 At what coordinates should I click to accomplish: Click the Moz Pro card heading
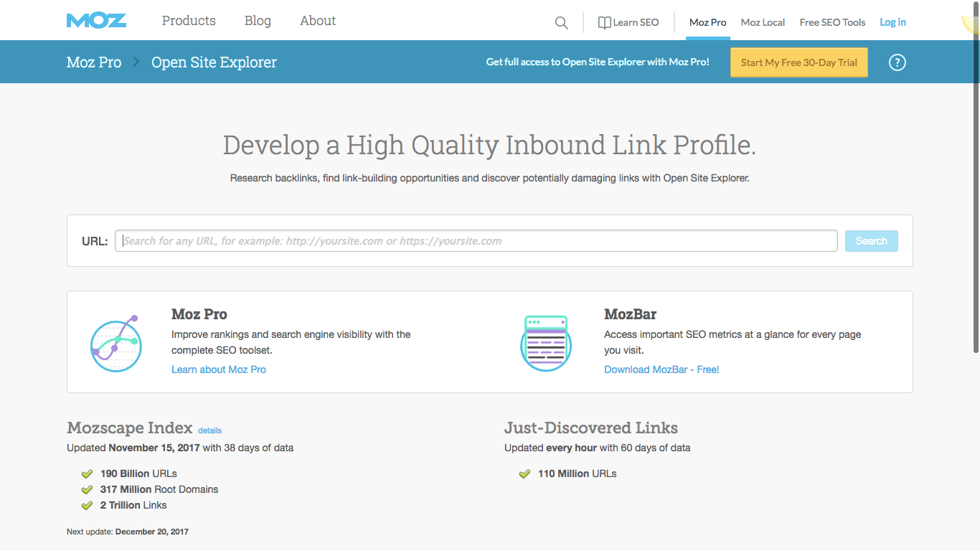click(199, 314)
